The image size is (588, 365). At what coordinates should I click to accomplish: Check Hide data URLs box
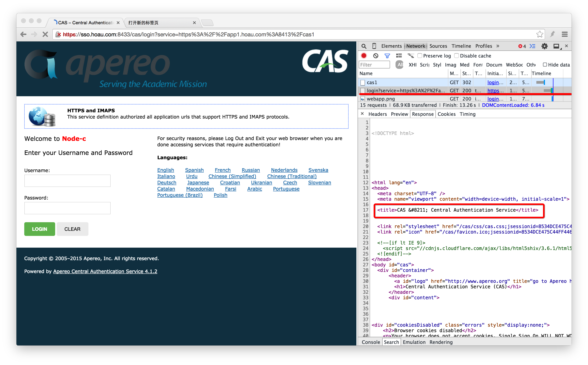point(545,65)
